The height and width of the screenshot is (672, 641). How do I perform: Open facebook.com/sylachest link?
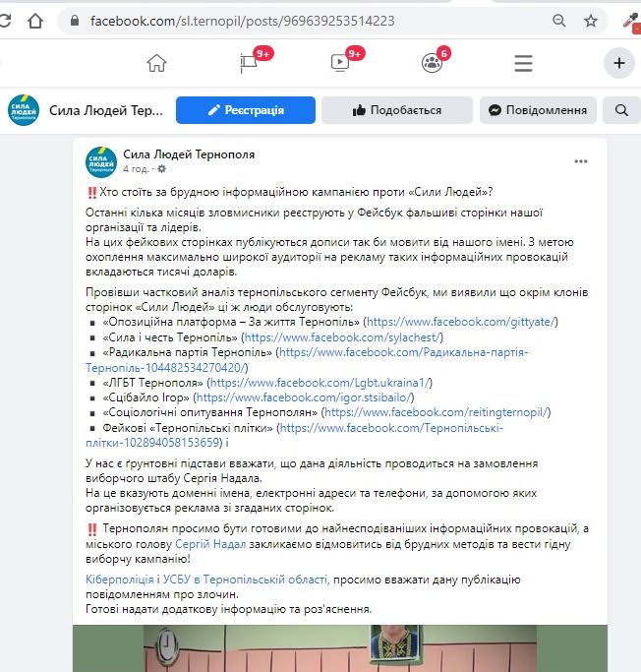342,337
